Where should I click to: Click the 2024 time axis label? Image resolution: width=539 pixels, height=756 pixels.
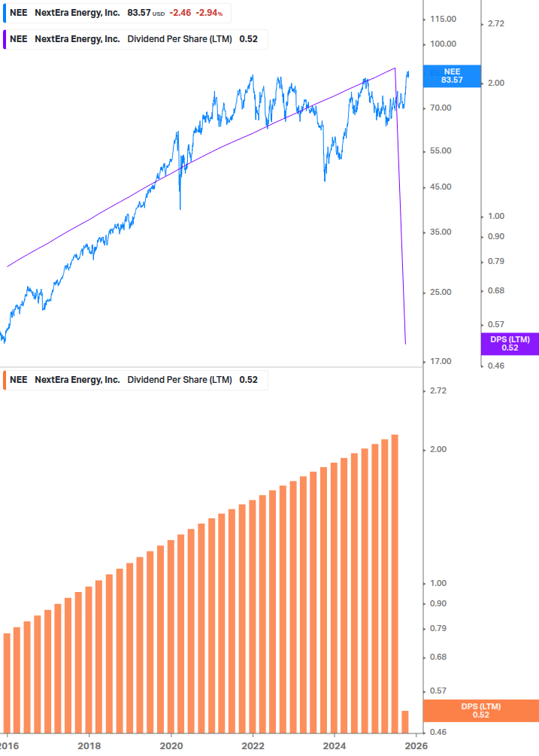[335, 746]
